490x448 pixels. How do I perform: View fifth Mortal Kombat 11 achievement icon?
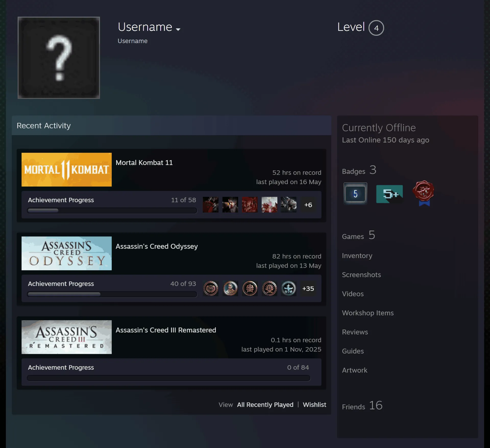click(289, 204)
